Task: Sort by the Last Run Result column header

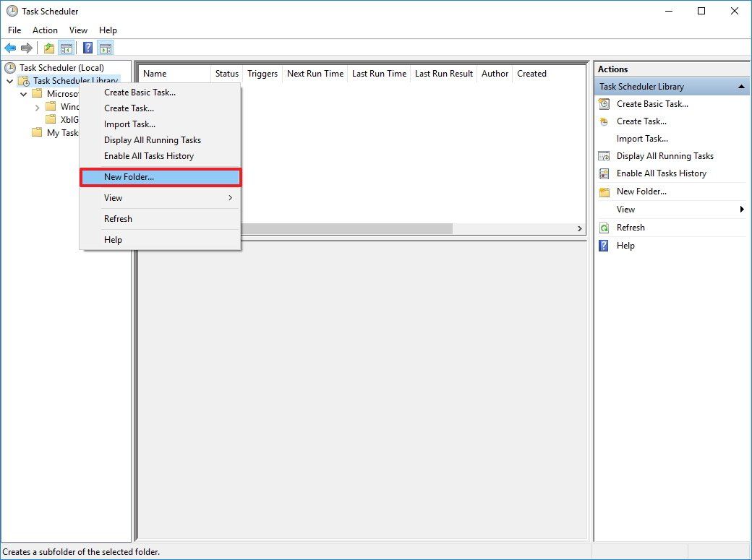Action: pyautogui.click(x=444, y=74)
